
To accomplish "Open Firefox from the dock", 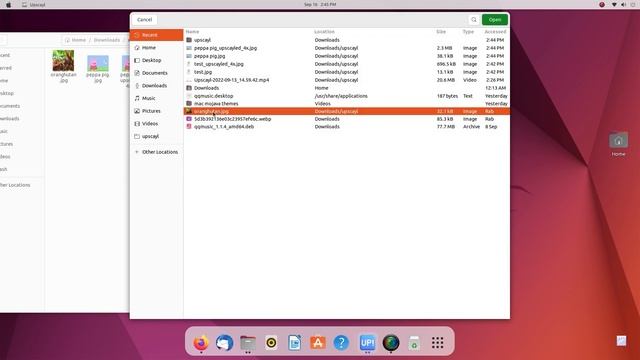I will tap(201, 343).
